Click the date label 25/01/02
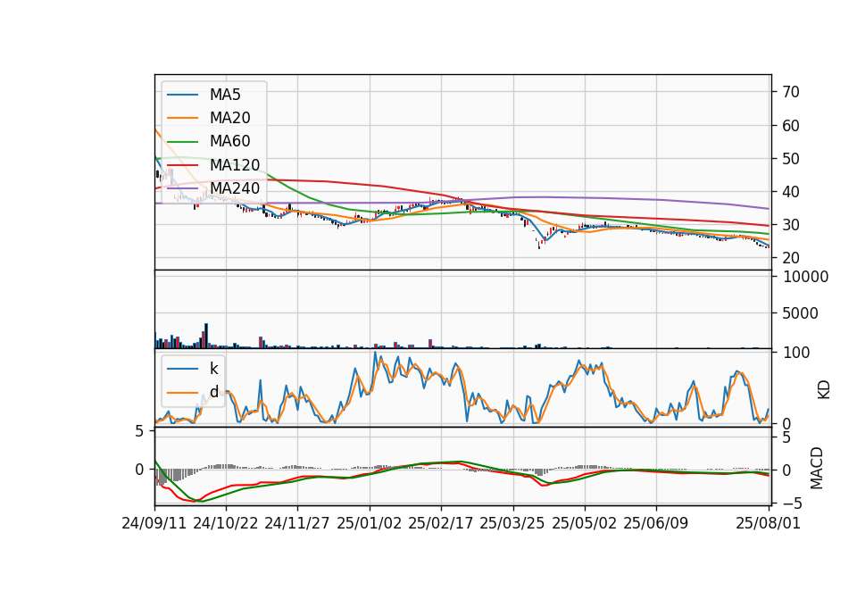This screenshot has width=857, height=616. tap(369, 524)
